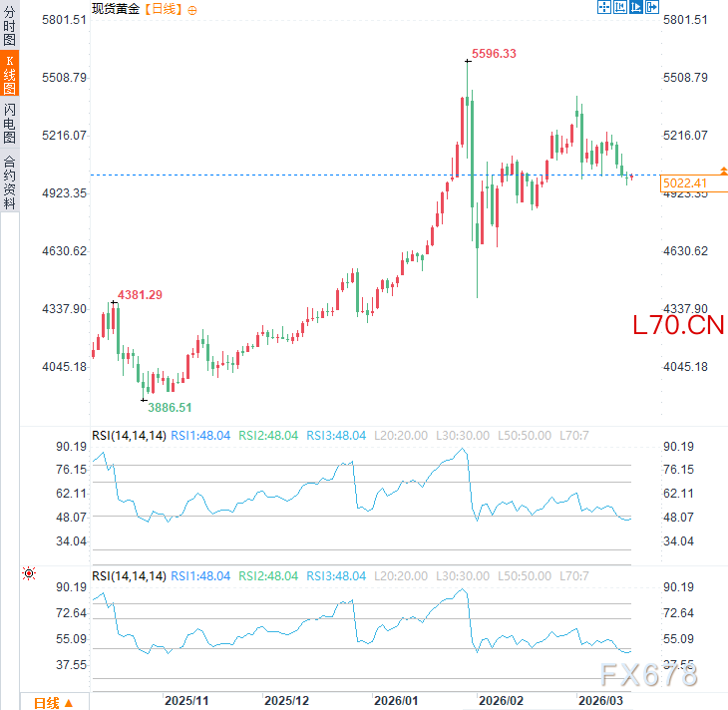
Task: Open the 闪电图 tab
Action: pyautogui.click(x=9, y=123)
